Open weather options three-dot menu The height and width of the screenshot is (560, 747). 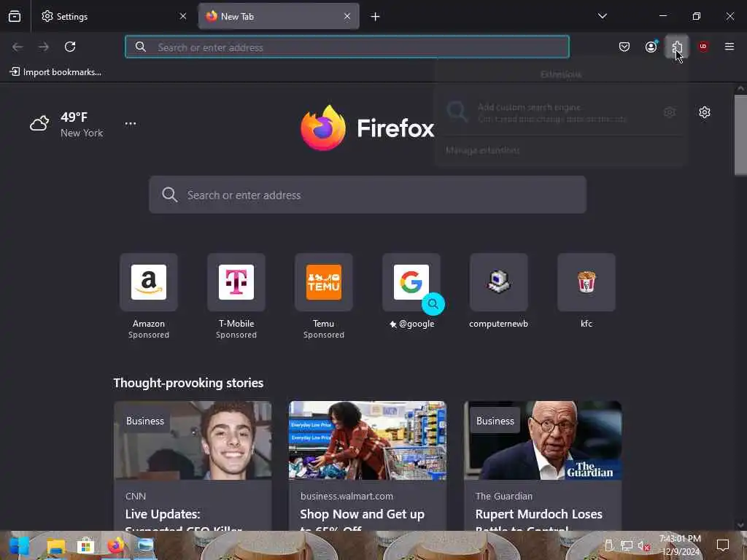click(x=131, y=123)
